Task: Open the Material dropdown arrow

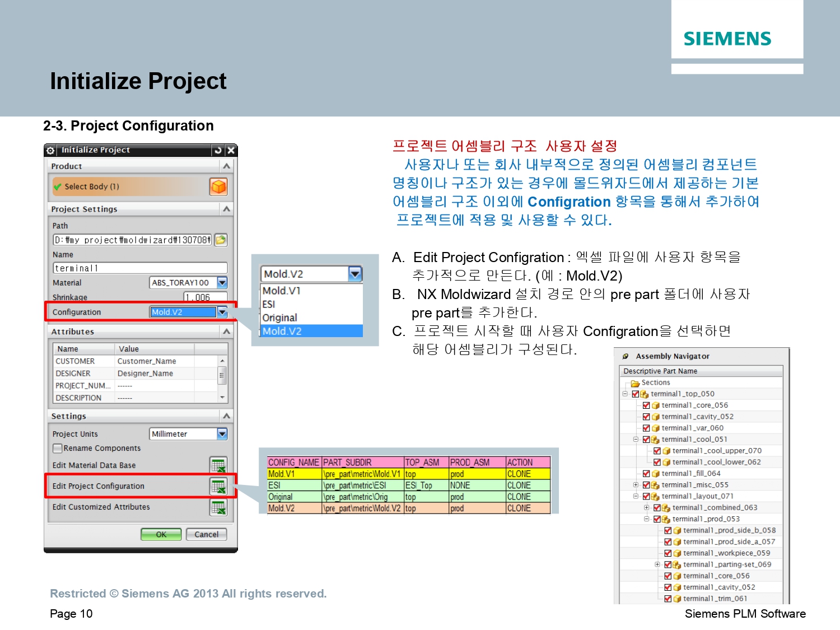Action: (x=222, y=283)
